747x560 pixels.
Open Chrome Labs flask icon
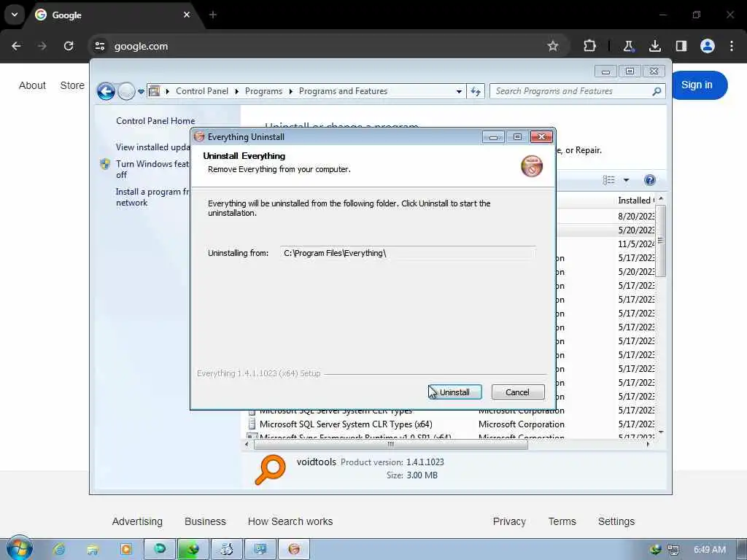[628, 46]
